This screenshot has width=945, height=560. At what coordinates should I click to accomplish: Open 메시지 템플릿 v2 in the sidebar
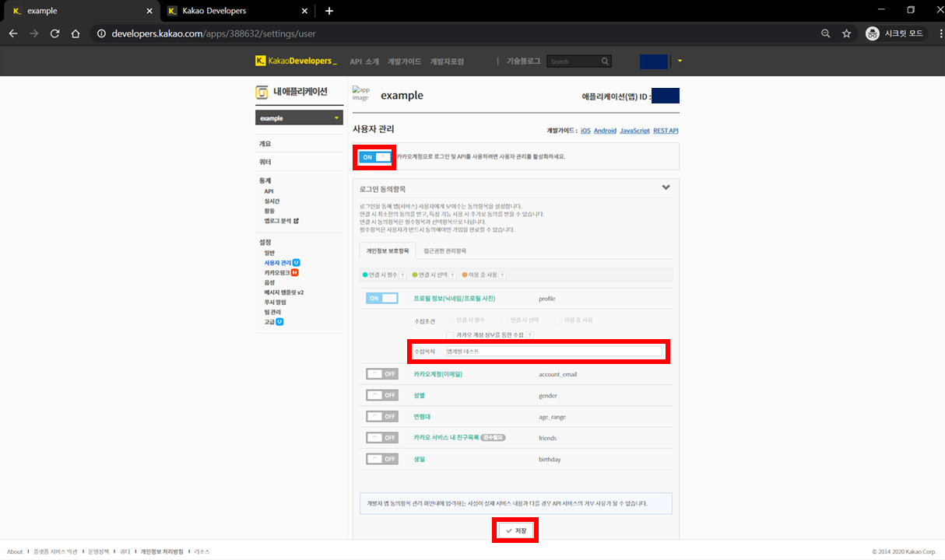point(283,292)
